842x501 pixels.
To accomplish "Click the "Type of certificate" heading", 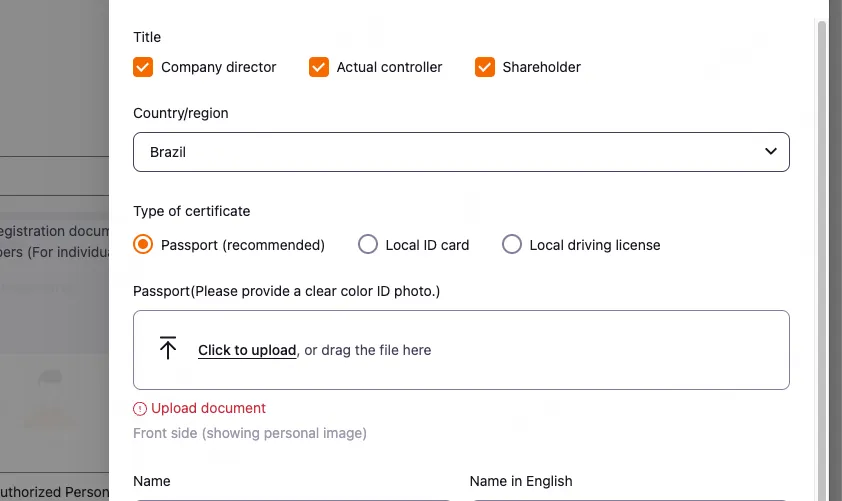I will pos(192,211).
